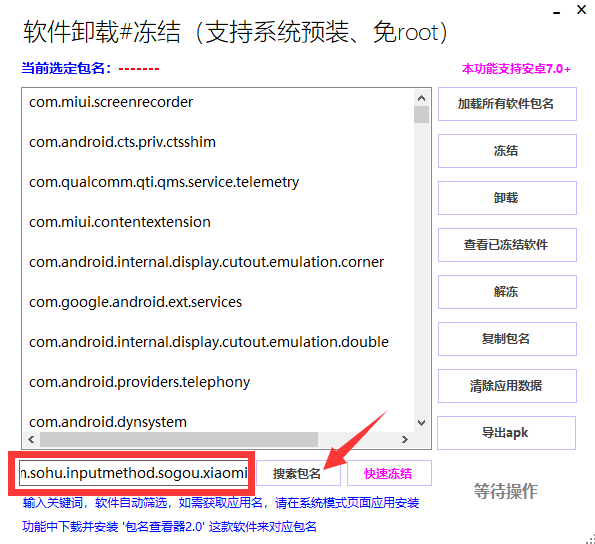Click horizontal scroll right arrow
The height and width of the screenshot is (544, 595).
pos(405,440)
